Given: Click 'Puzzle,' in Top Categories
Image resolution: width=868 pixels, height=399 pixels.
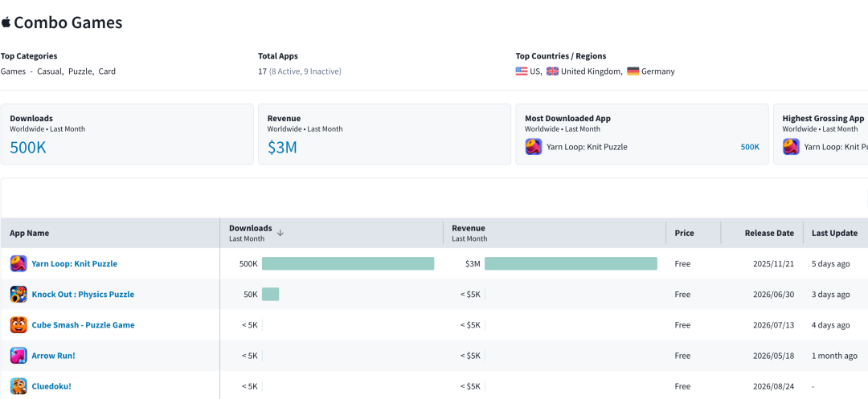Looking at the screenshot, I should coord(81,71).
